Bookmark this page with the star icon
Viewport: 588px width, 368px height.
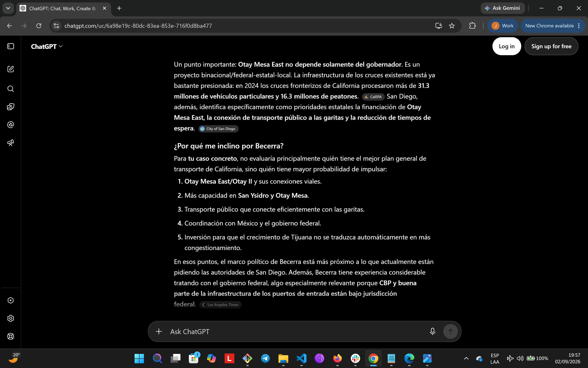(452, 26)
